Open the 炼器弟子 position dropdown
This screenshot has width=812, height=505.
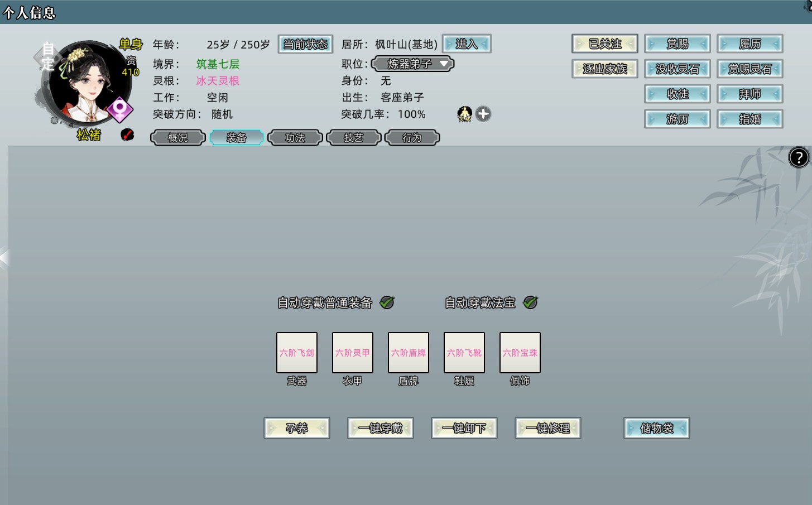(x=412, y=64)
